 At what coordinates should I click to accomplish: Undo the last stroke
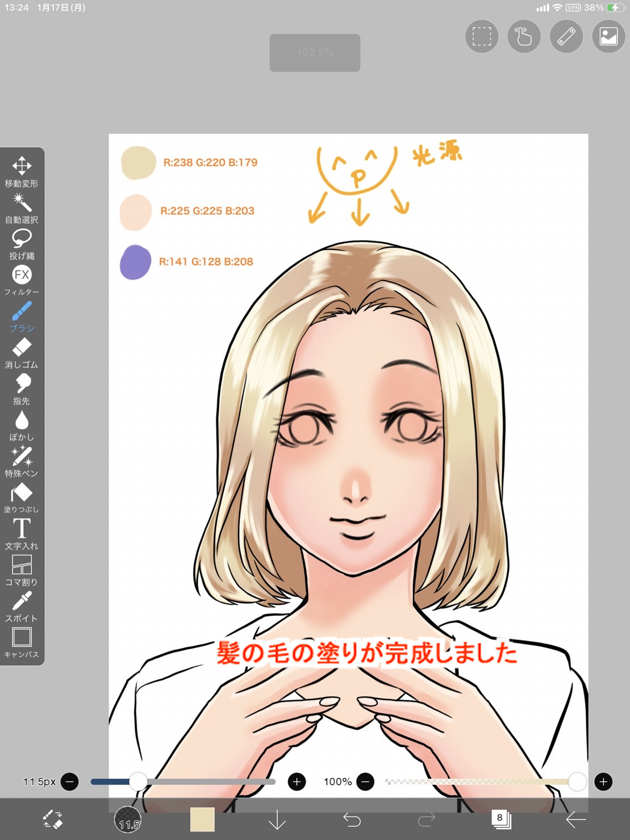pyautogui.click(x=352, y=820)
